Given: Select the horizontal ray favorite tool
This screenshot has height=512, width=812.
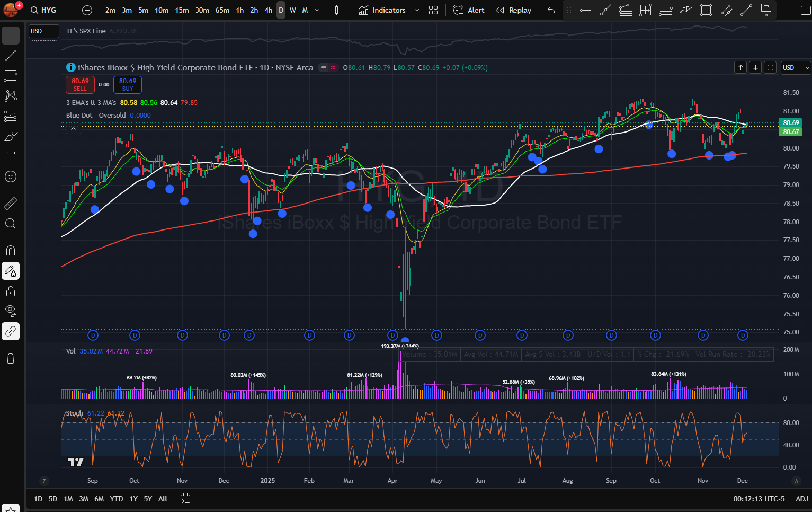Looking at the screenshot, I should (585, 10).
